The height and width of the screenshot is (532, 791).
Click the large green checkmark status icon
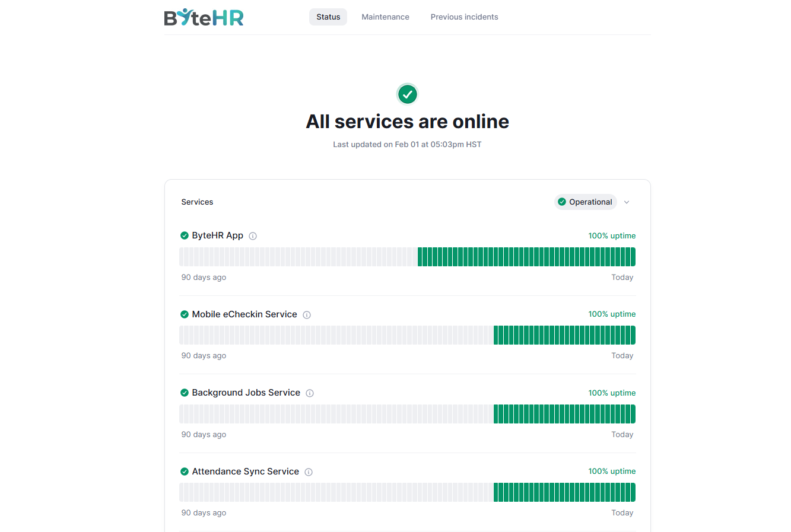(407, 94)
